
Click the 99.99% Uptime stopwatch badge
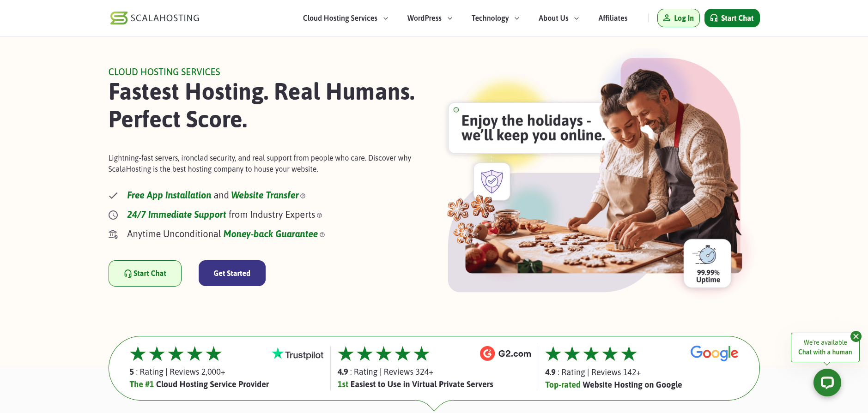pos(708,263)
